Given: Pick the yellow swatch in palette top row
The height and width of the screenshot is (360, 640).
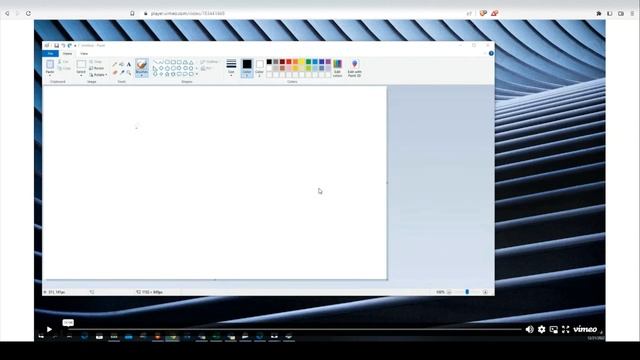Looking at the screenshot, I should 302,62.
